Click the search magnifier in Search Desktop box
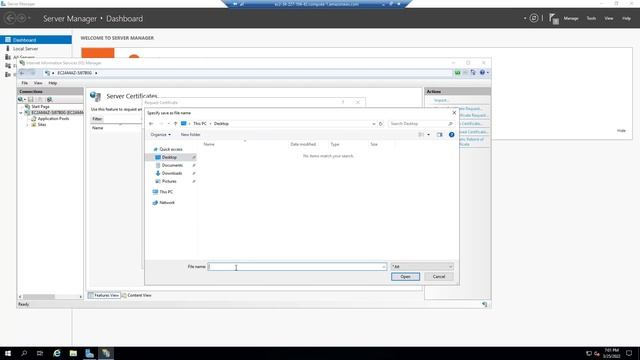The image size is (640, 360). 450,124
